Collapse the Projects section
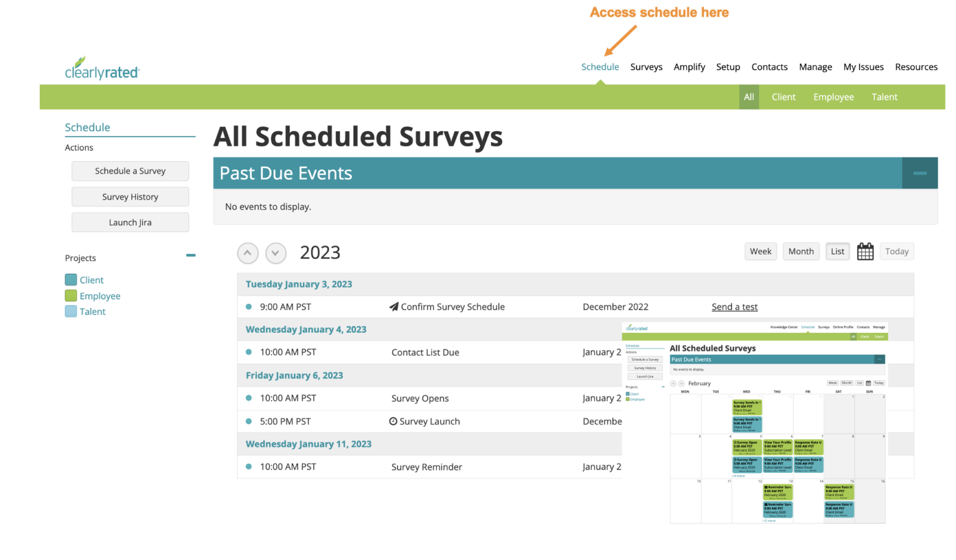 (x=191, y=255)
